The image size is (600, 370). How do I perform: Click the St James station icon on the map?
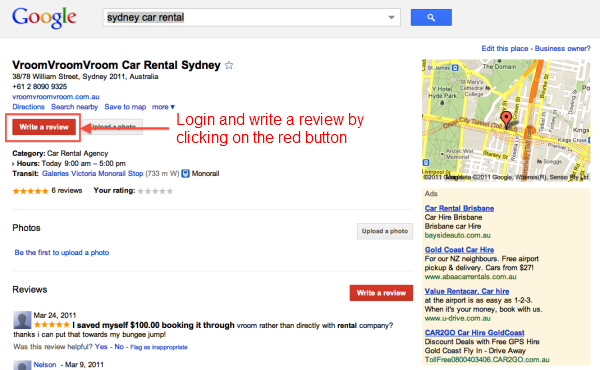tap(455, 68)
